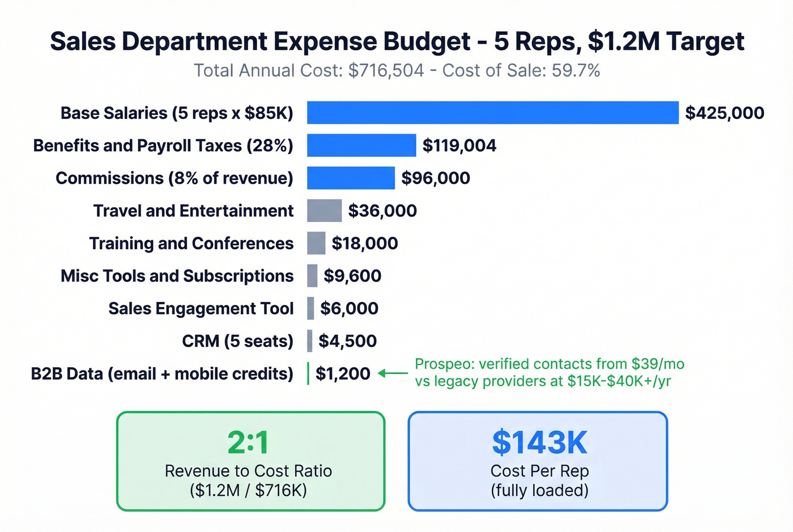This screenshot has height=532, width=793.
Task: Click the chart title text
Action: pyautogui.click(x=396, y=41)
